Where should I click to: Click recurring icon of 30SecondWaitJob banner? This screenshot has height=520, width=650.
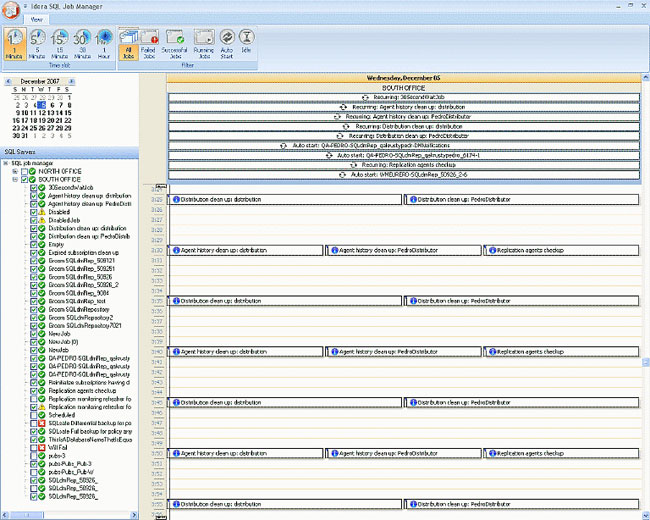pyautogui.click(x=365, y=97)
